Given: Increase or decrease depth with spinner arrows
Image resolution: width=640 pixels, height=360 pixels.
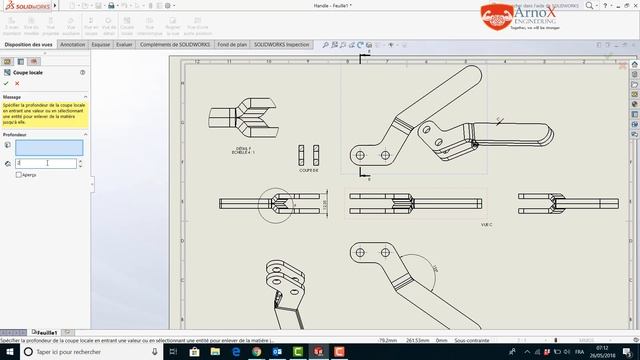Looking at the screenshot, I should 80,163.
